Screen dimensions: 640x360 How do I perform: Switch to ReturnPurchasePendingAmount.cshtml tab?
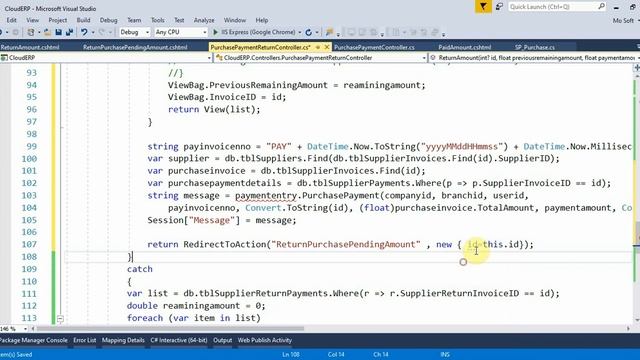[x=135, y=47]
